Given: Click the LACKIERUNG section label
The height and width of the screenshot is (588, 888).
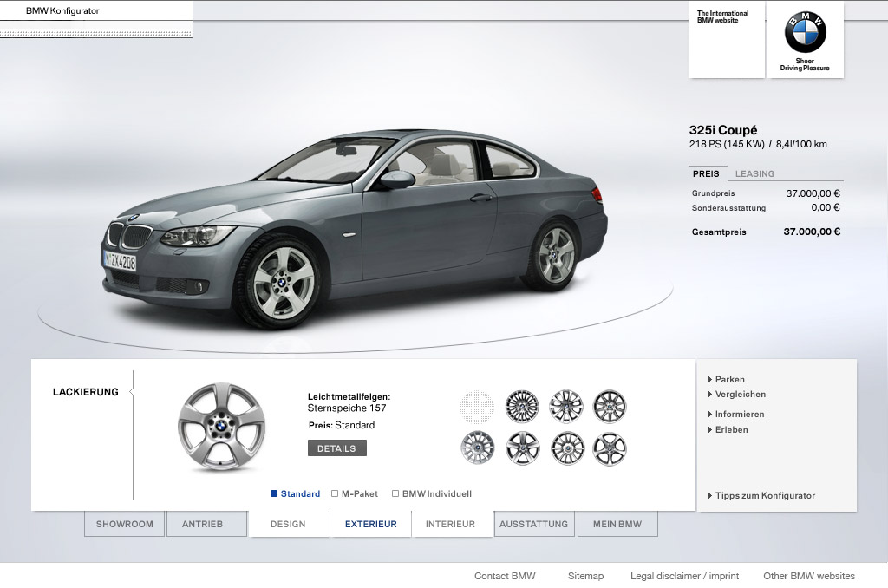Looking at the screenshot, I should pos(86,392).
